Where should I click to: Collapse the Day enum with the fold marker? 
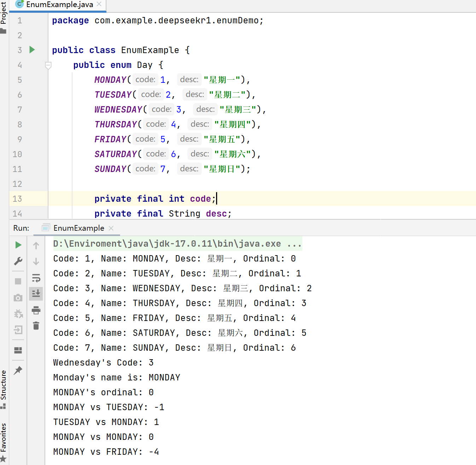48,65
